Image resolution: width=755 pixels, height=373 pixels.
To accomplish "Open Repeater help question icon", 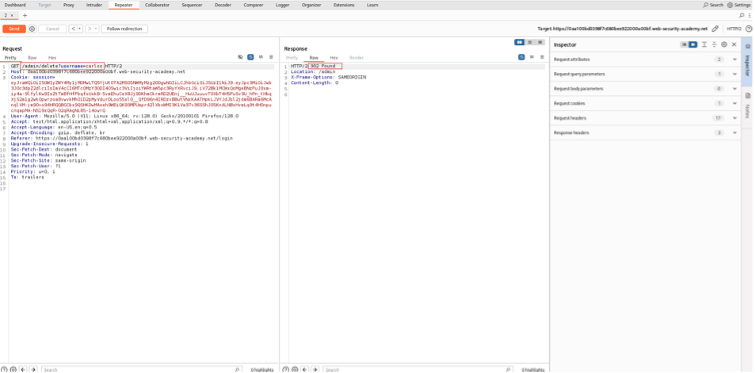I will click(x=748, y=29).
